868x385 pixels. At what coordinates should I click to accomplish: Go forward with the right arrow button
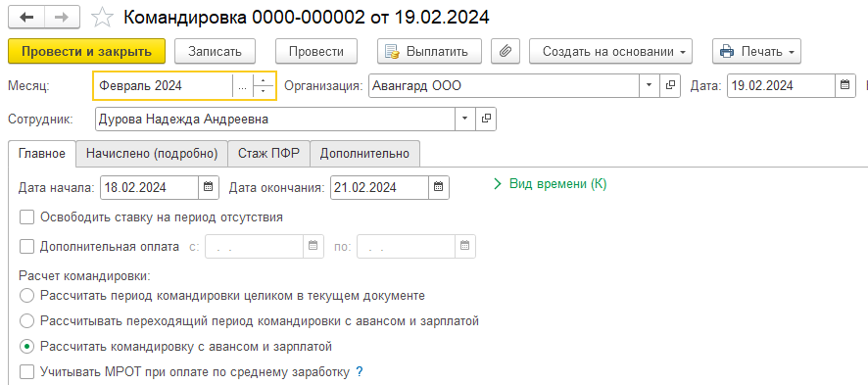[62, 18]
